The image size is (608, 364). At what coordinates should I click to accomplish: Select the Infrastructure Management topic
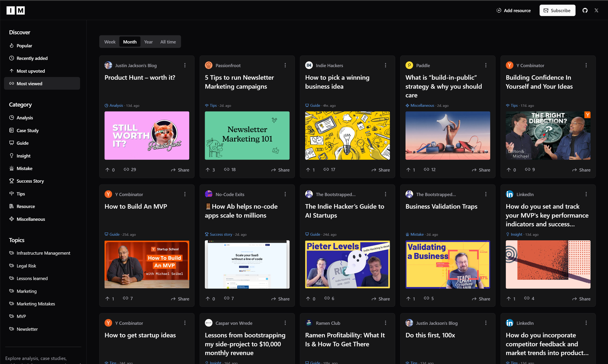[42, 253]
